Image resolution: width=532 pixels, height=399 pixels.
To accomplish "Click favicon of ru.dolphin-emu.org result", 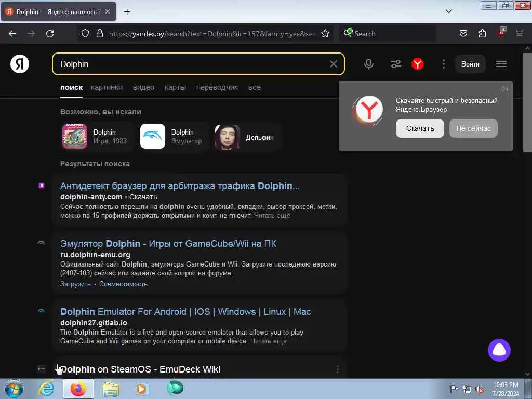I will (42, 243).
